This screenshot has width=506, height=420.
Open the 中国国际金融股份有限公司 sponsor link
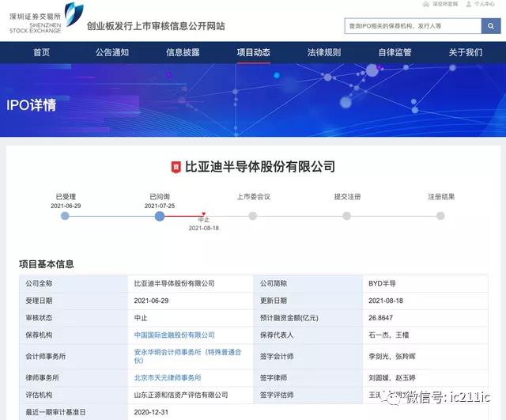pyautogui.click(x=174, y=335)
